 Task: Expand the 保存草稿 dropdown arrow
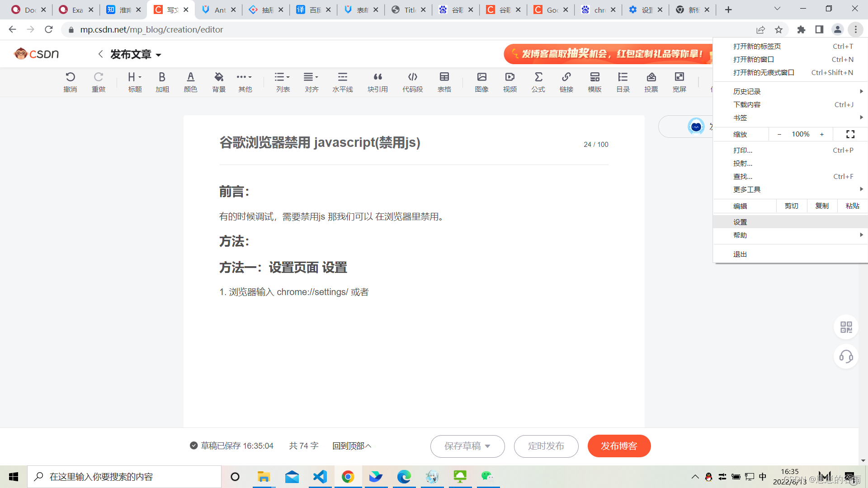488,446
